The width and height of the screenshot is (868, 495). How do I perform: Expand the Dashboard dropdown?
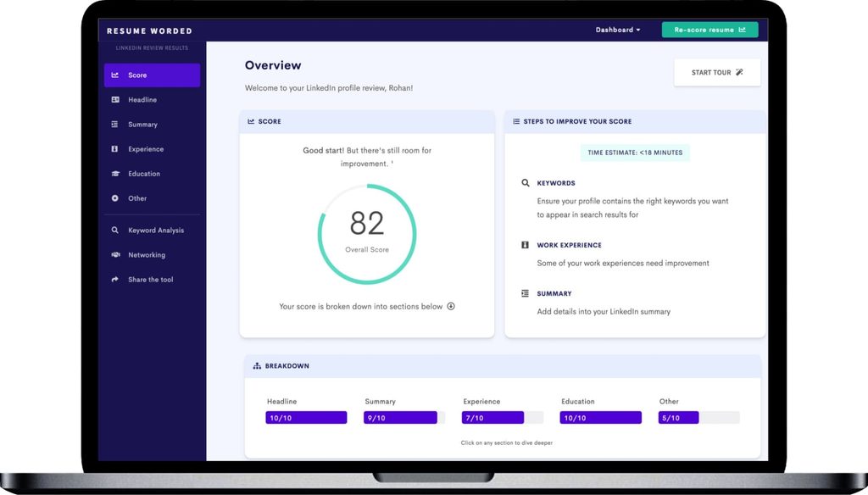[x=618, y=30]
